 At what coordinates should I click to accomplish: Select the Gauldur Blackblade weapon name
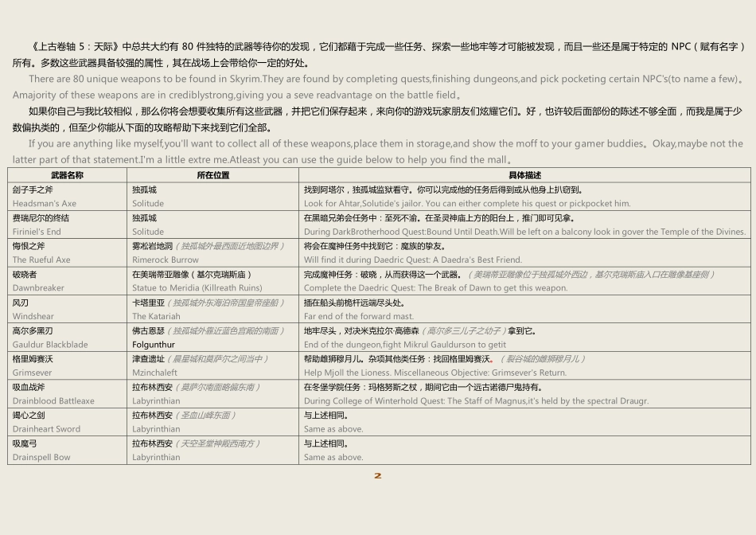[50, 345]
